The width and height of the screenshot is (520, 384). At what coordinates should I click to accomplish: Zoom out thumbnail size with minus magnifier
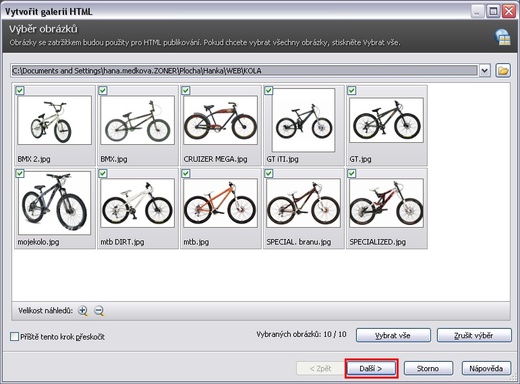[x=99, y=311]
